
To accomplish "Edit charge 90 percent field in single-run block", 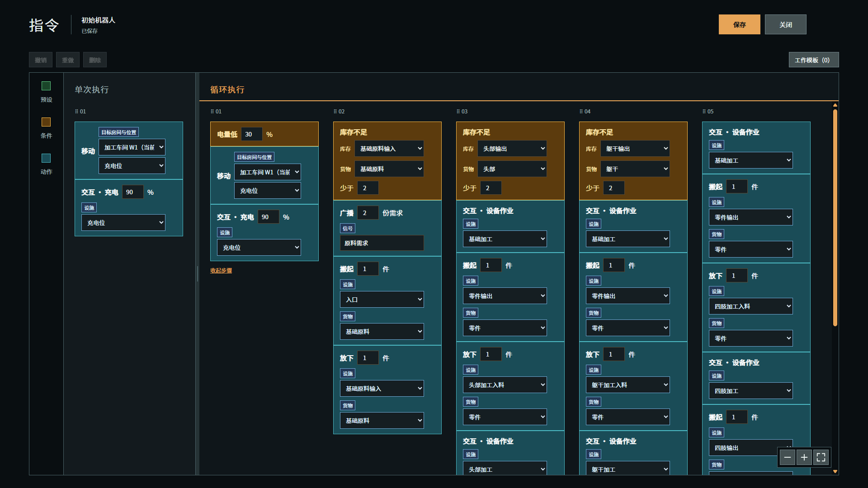I will point(133,192).
